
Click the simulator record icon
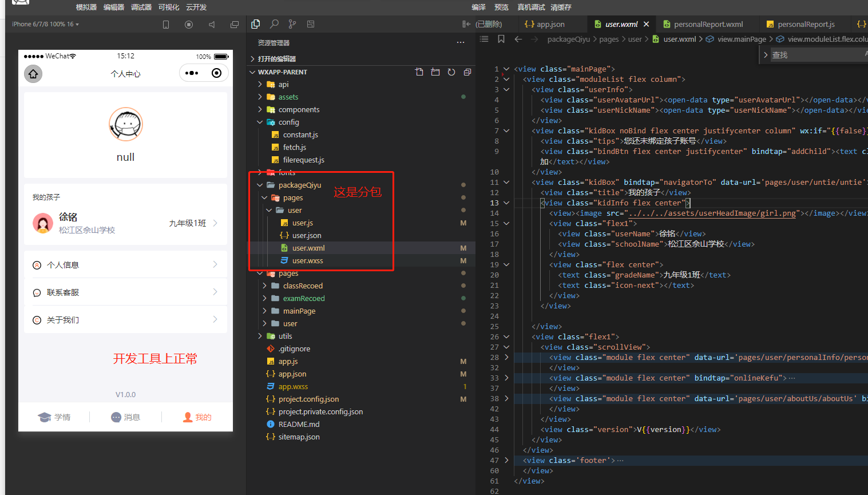pos(189,25)
